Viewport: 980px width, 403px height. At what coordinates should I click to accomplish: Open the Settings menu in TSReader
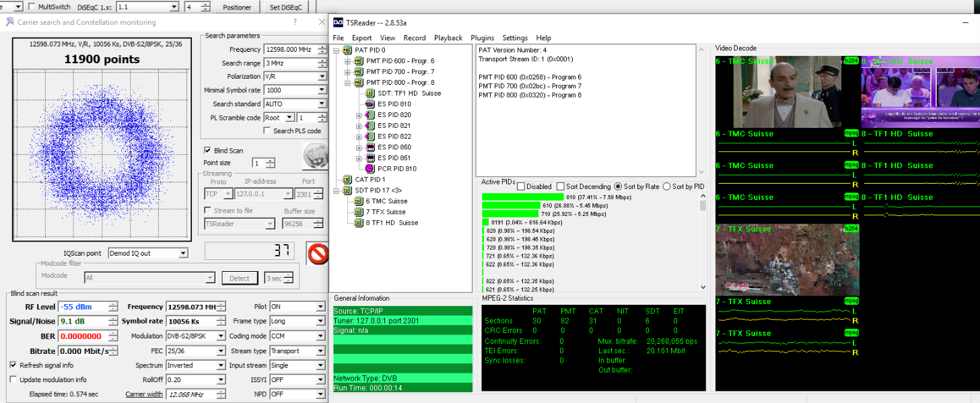[515, 38]
